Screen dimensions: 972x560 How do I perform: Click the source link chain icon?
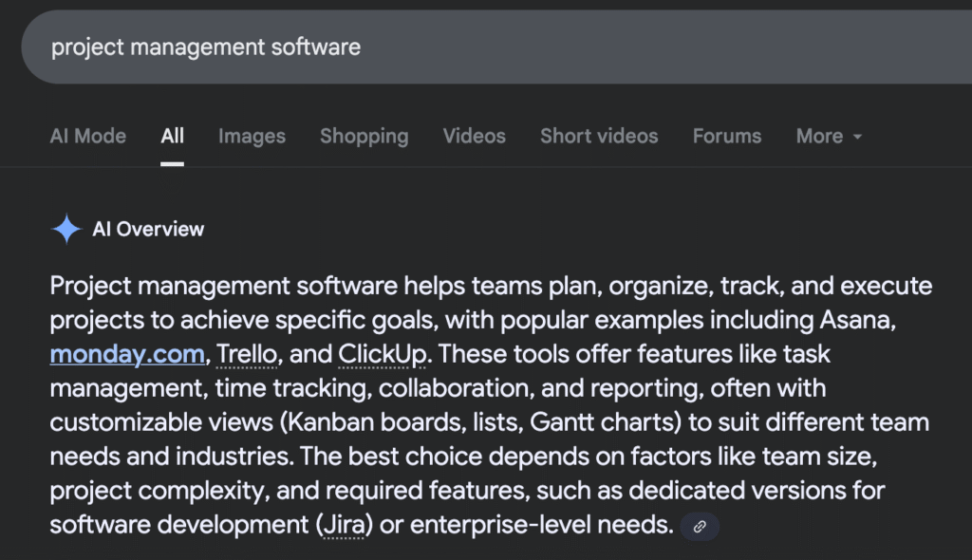click(700, 527)
